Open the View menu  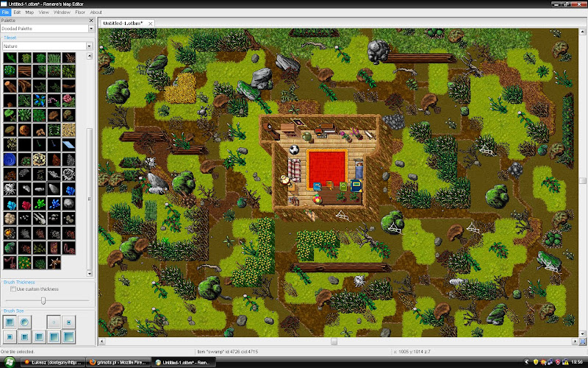[x=44, y=12]
